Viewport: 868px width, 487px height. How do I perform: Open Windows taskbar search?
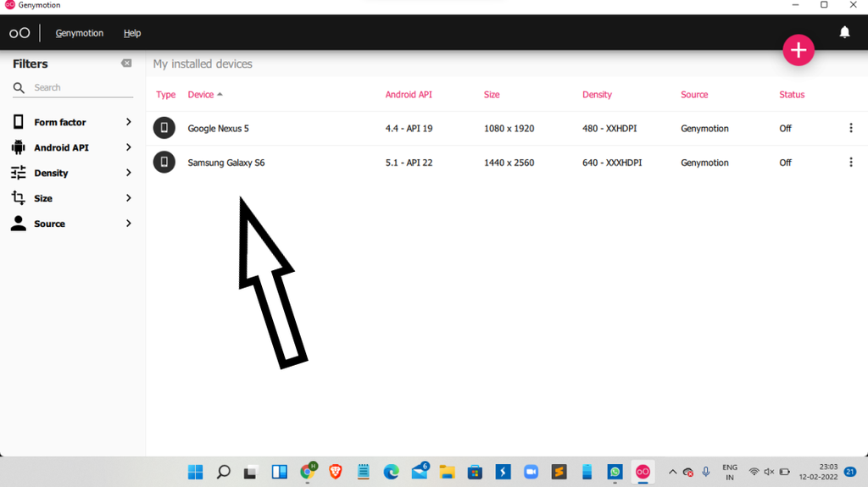point(224,472)
